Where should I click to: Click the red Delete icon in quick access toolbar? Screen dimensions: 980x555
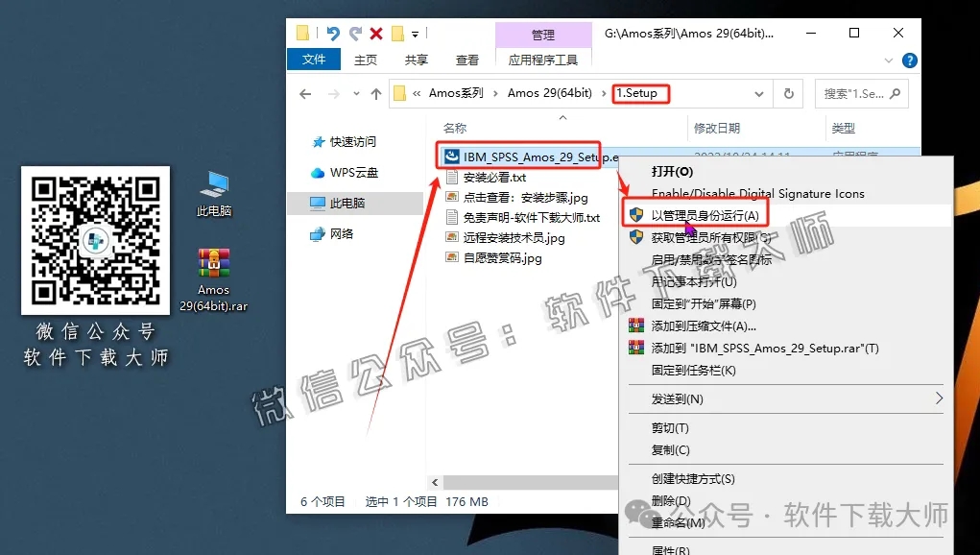[x=376, y=34]
